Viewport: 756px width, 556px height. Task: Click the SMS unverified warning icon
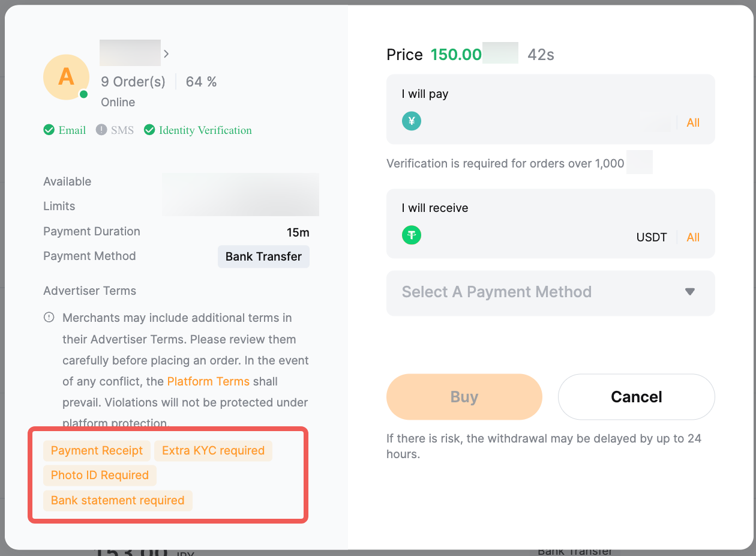[101, 130]
